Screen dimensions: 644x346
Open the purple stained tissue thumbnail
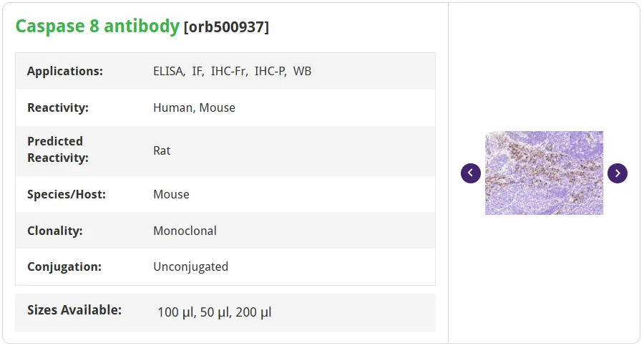point(544,173)
